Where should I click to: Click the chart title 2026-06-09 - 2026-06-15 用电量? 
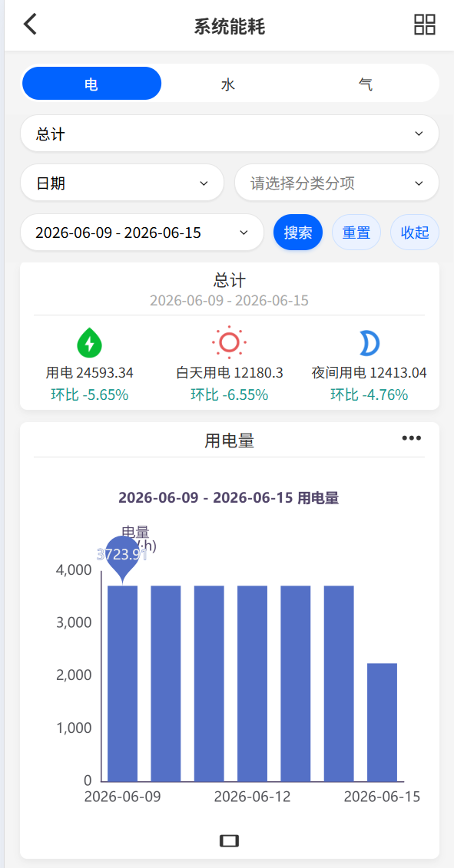[x=229, y=497]
